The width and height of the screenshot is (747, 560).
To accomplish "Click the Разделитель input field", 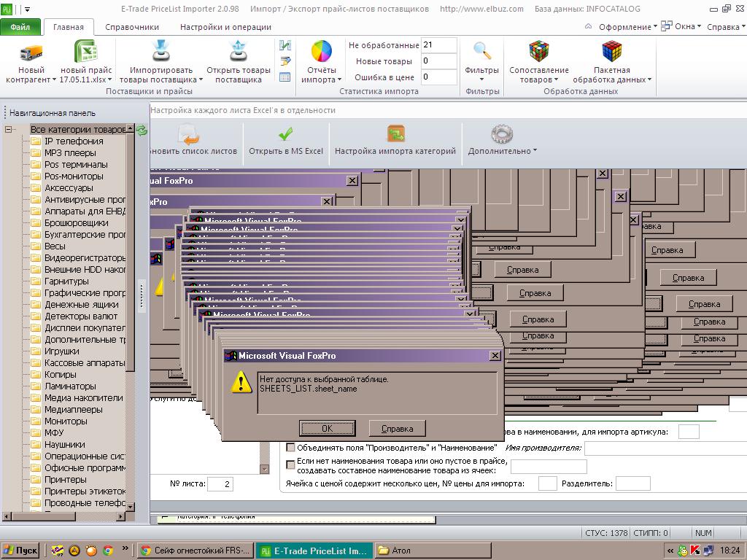I will coord(632,483).
